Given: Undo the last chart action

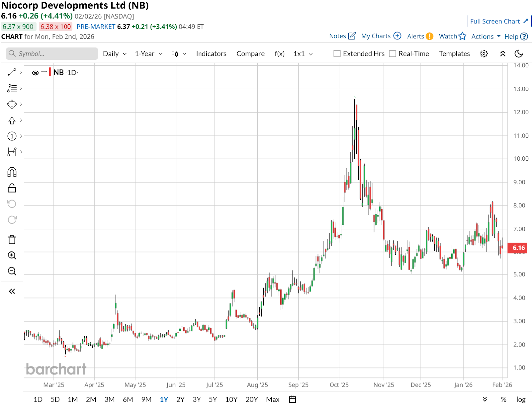Looking at the screenshot, I should pyautogui.click(x=12, y=204).
